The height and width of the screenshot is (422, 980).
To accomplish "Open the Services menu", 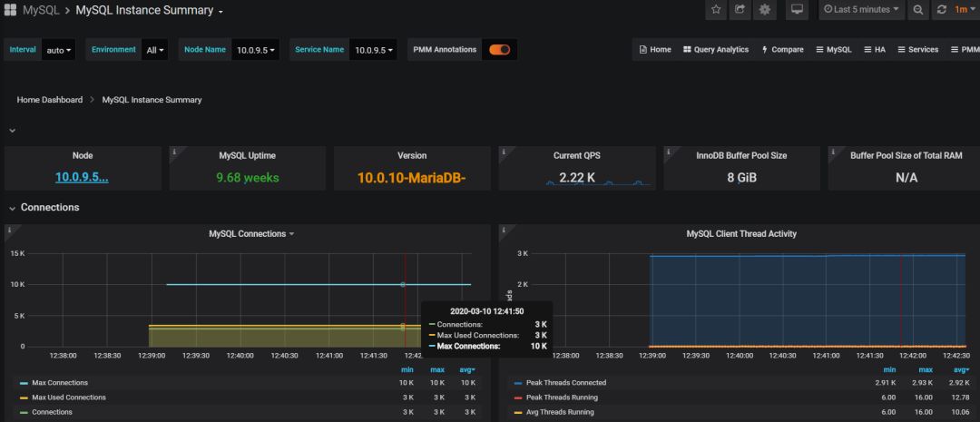I will coord(917,50).
